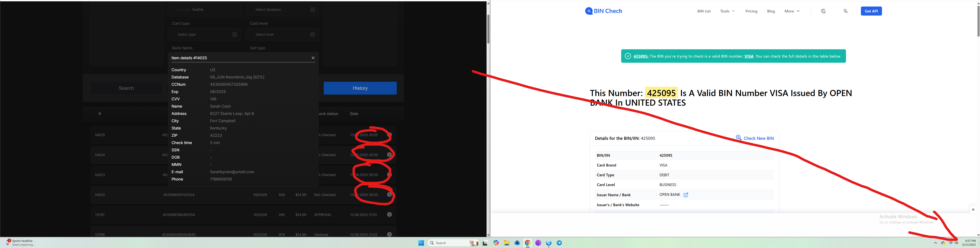Open info icon for row 14024
This screenshot has width=980, height=248.
[389, 155]
